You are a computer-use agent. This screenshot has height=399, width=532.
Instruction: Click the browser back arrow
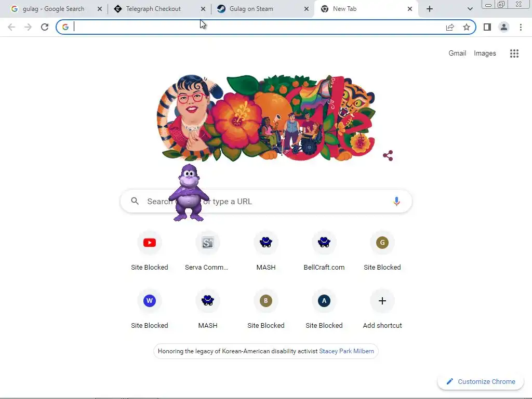(x=11, y=27)
